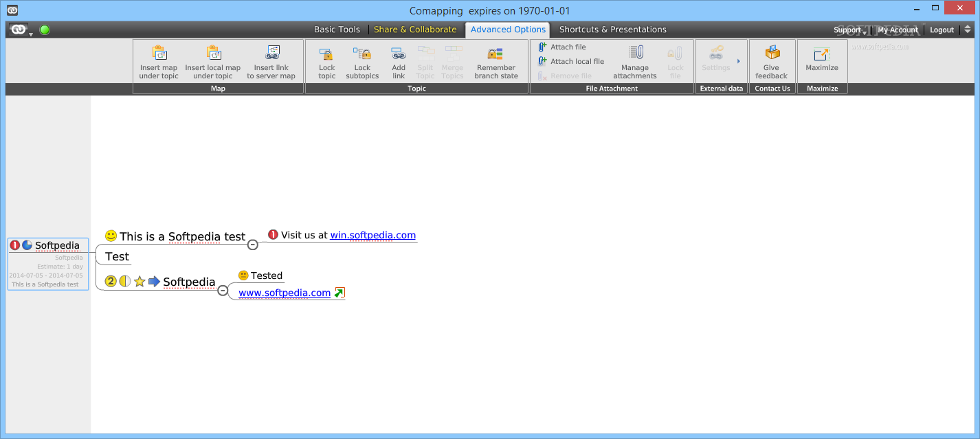
Task: Click the star icon on Softpedia subtopic
Action: [x=140, y=281]
